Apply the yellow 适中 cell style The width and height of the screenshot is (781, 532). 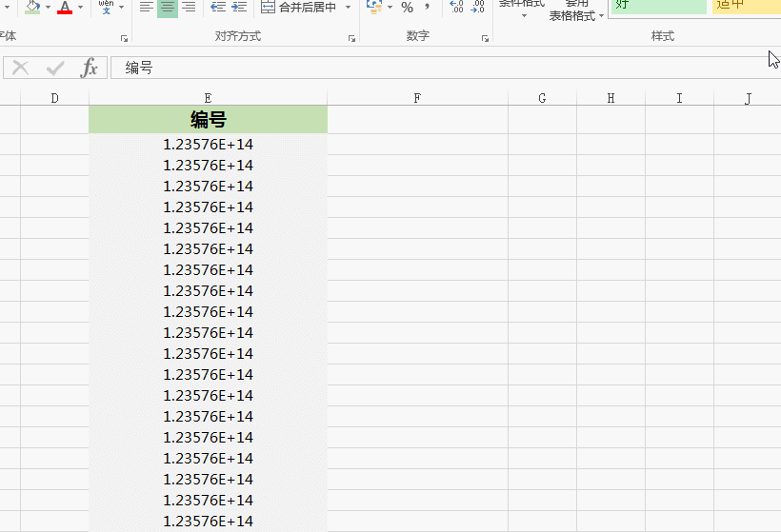[746, 6]
